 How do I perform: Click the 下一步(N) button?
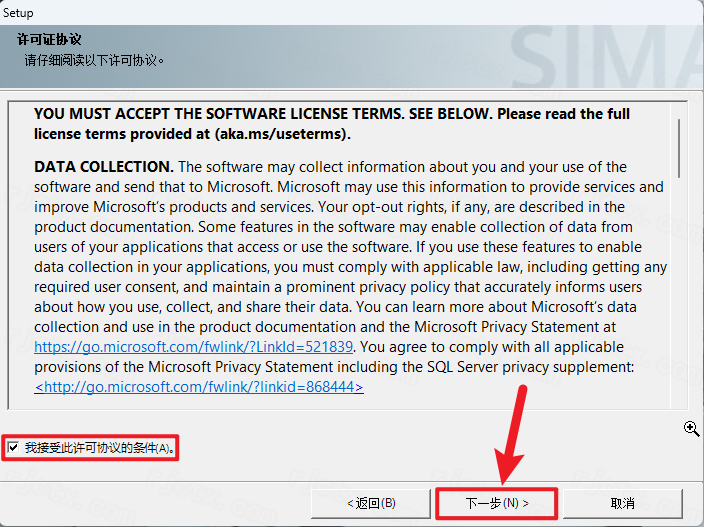pyautogui.click(x=497, y=503)
